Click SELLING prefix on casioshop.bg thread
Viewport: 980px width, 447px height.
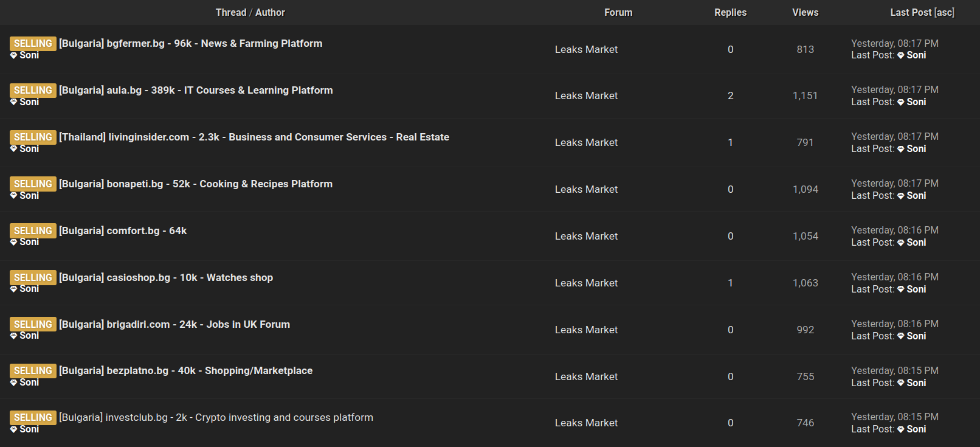pos(33,277)
